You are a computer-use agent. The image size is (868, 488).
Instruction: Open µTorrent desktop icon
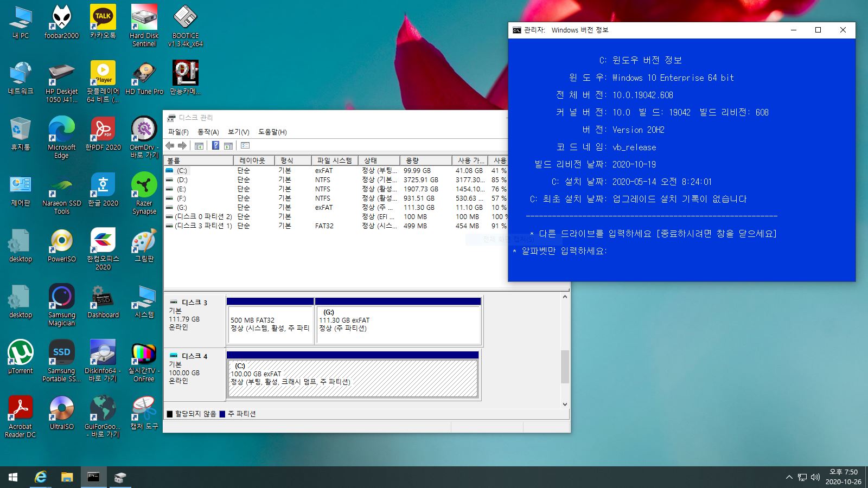(x=21, y=357)
